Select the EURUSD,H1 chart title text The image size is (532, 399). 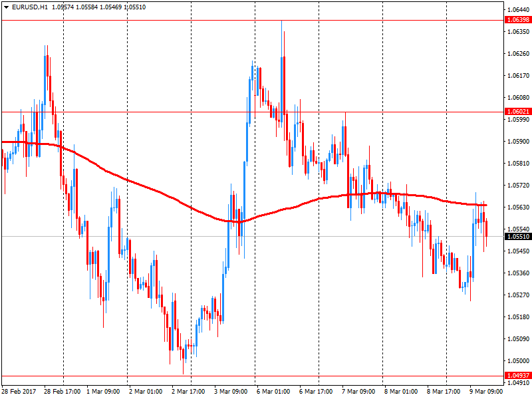pyautogui.click(x=30, y=7)
